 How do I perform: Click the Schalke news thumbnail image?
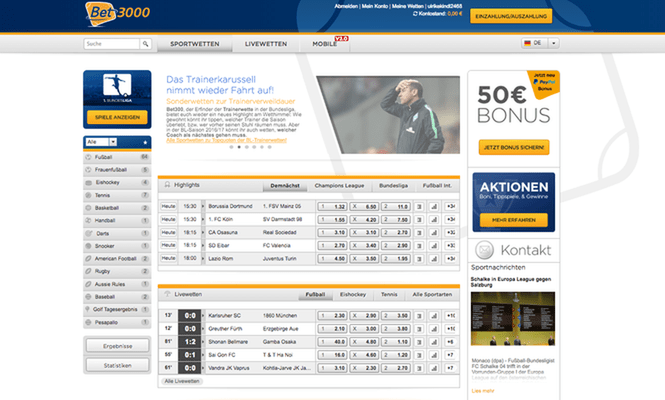[x=513, y=319]
